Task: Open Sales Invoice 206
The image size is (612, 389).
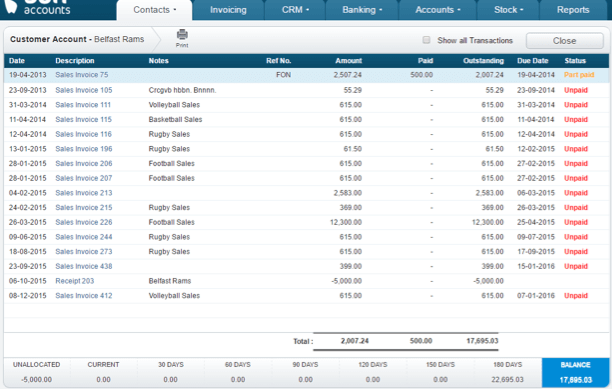Action: coord(84,163)
